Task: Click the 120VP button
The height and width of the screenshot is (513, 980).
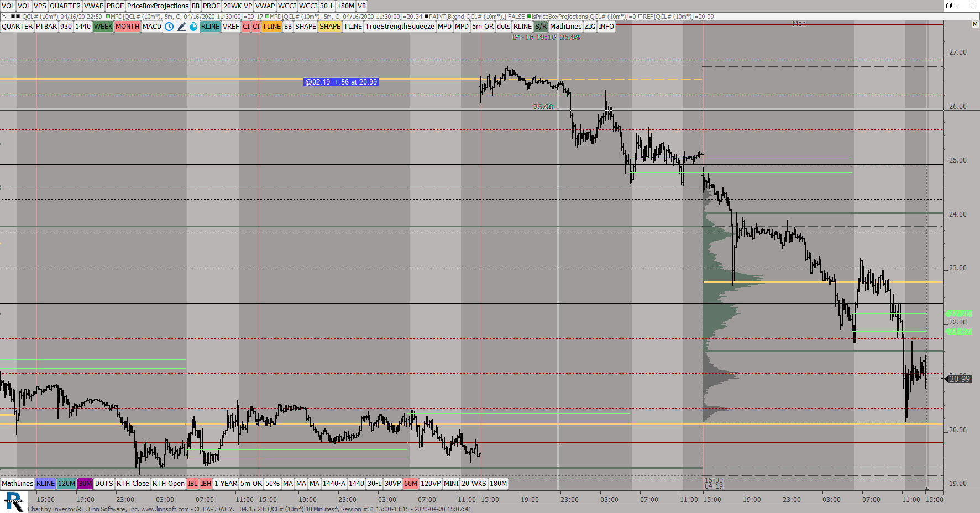Action: (431, 484)
